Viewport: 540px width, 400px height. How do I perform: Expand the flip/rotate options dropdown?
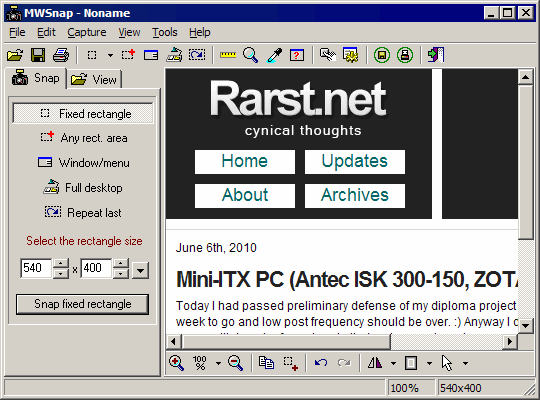(x=393, y=363)
